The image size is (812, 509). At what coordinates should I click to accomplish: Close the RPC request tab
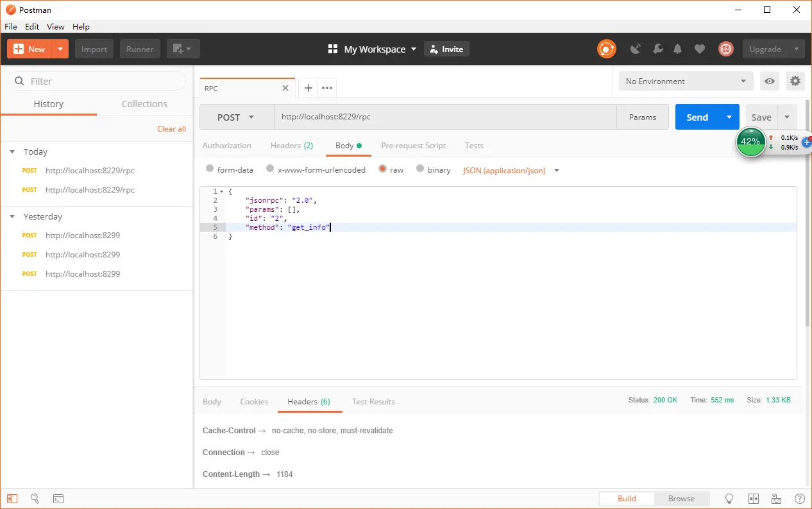point(286,89)
